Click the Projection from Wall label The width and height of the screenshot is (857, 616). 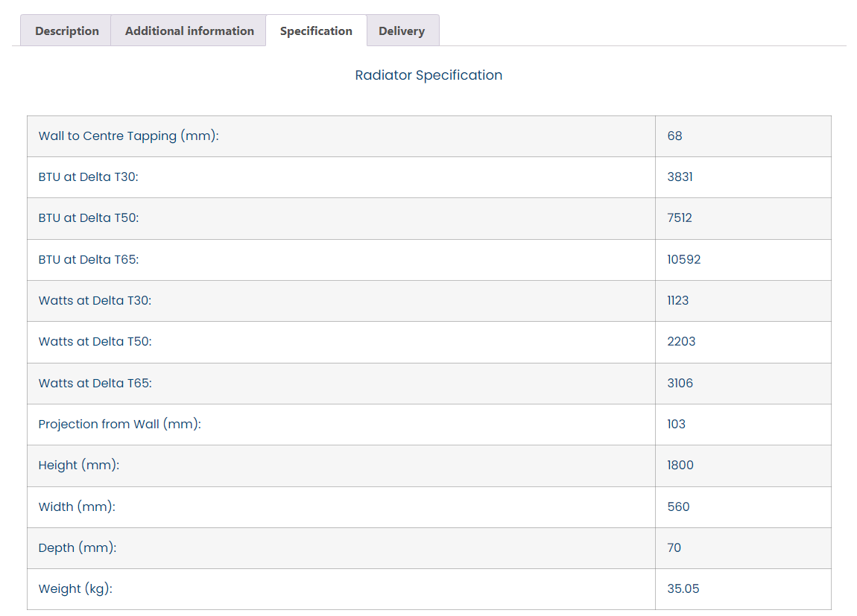click(120, 424)
